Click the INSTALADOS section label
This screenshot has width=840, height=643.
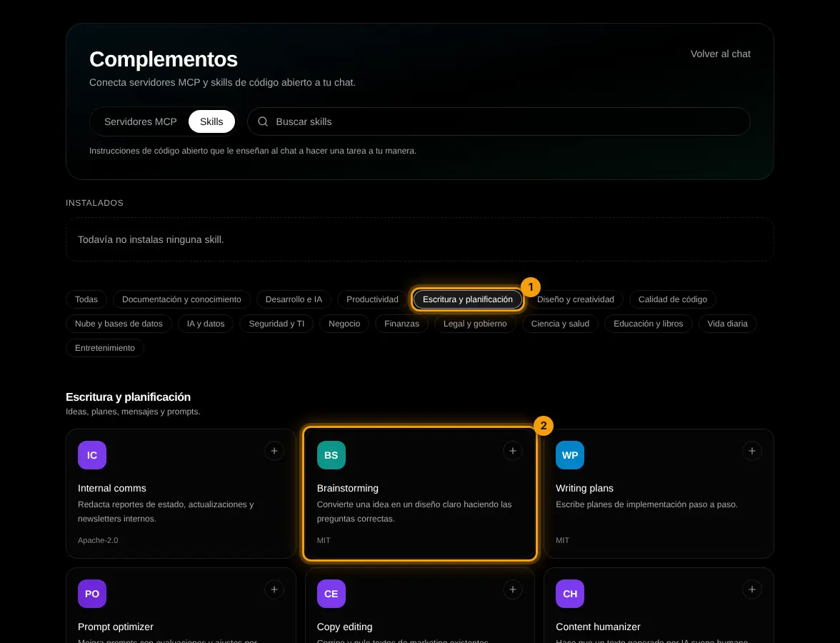94,203
